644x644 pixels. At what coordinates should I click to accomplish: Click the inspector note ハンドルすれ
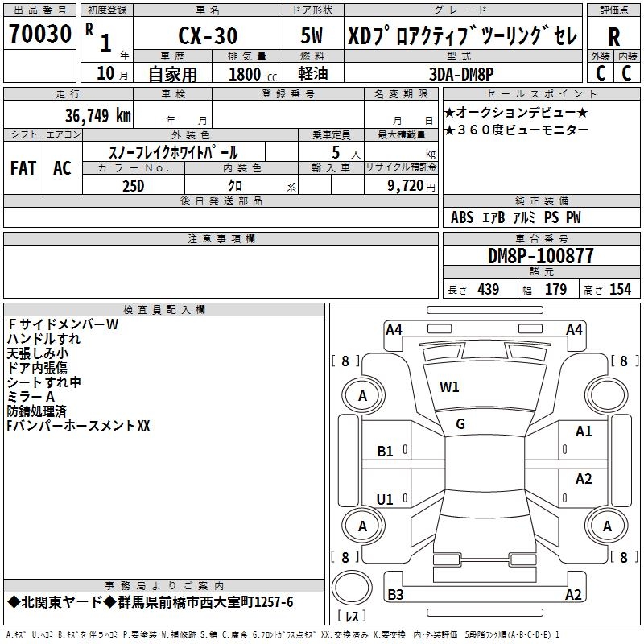[43, 339]
